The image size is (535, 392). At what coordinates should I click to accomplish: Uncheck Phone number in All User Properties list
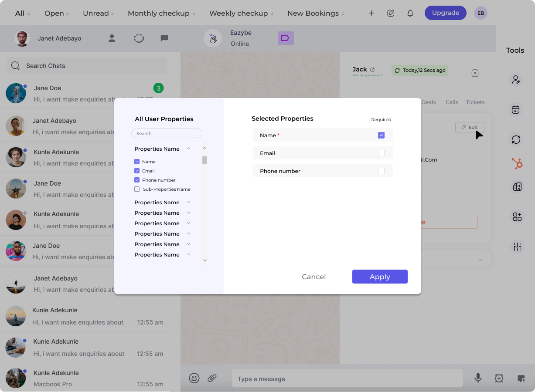pyautogui.click(x=137, y=180)
